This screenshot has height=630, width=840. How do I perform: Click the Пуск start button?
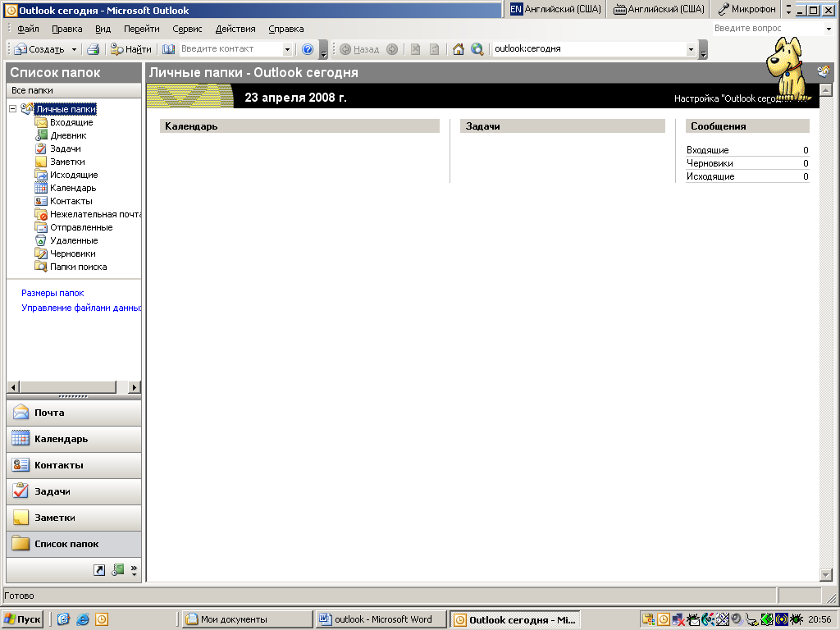(22, 619)
